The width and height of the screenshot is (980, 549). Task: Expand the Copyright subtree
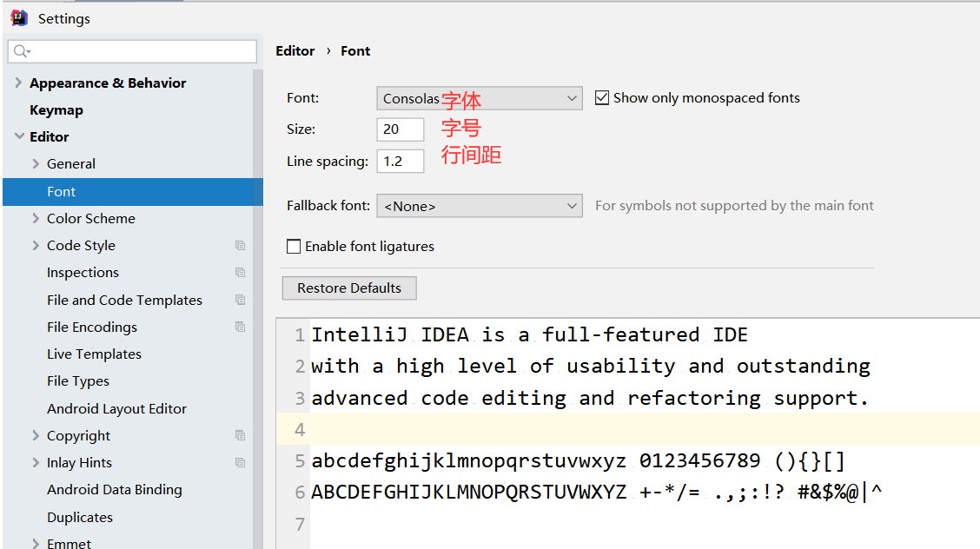pyautogui.click(x=36, y=435)
